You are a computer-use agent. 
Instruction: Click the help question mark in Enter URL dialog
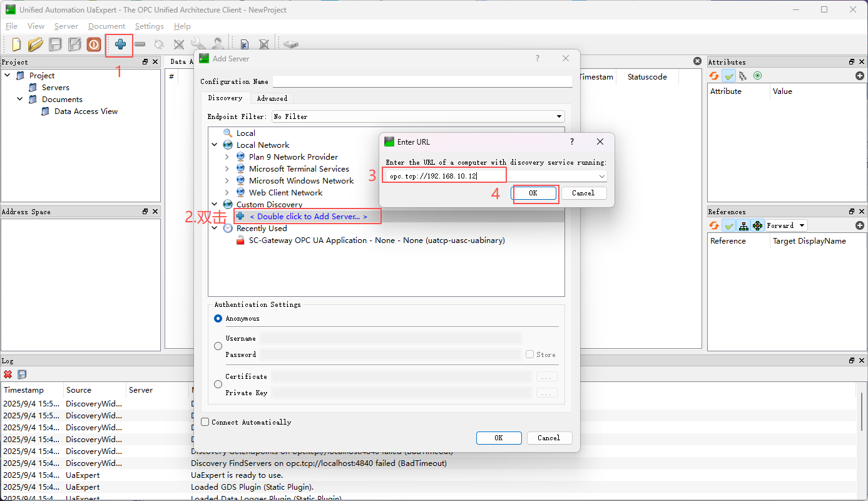tap(572, 142)
